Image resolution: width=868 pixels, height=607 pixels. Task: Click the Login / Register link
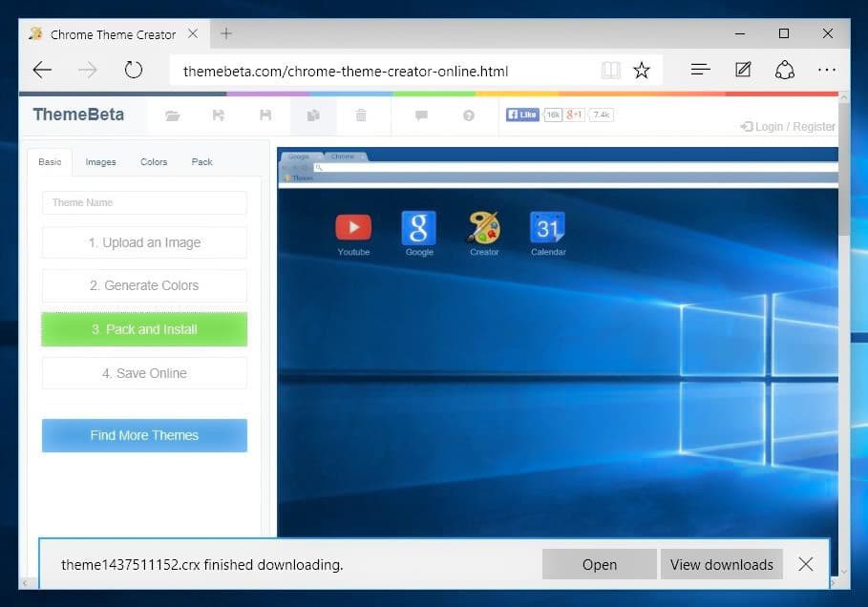[x=788, y=126]
